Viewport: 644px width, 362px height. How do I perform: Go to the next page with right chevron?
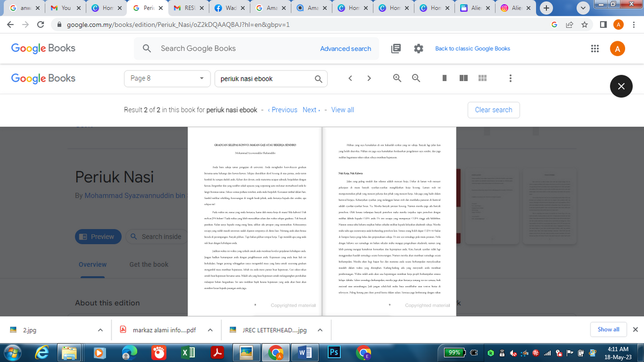(369, 78)
